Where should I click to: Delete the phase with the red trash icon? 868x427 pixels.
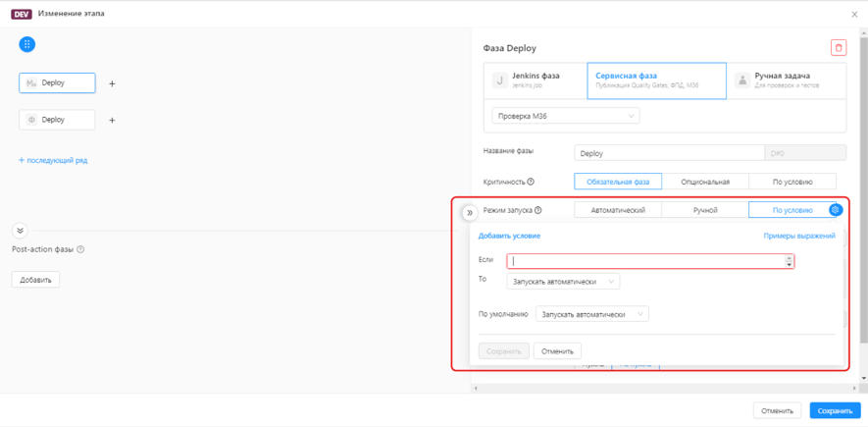[838, 48]
